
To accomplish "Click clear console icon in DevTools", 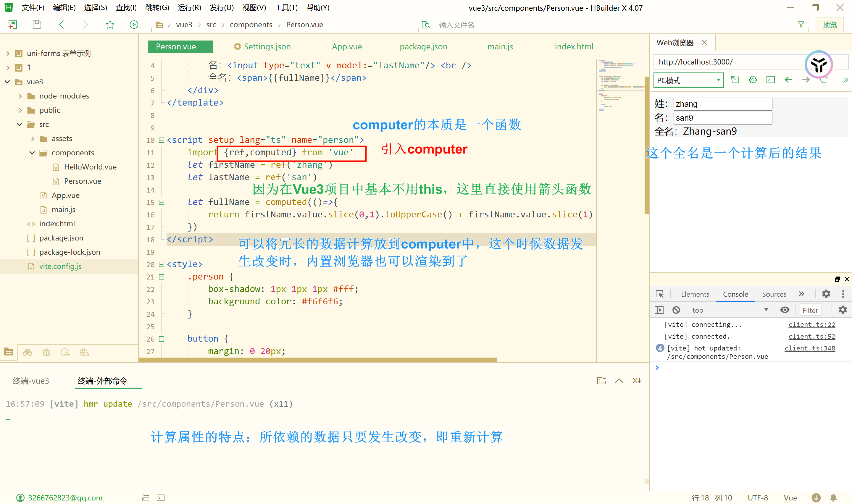I will [x=676, y=310].
